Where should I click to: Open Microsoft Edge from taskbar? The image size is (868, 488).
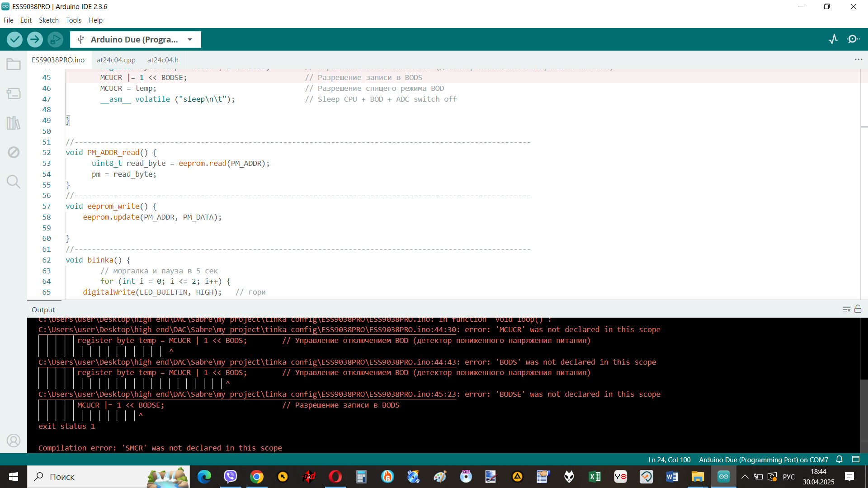point(204,477)
